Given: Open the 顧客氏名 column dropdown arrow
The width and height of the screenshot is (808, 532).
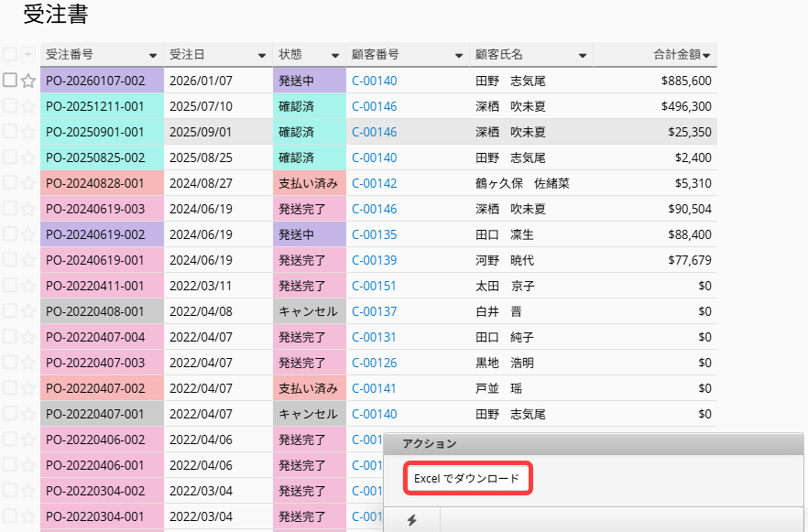Looking at the screenshot, I should pyautogui.click(x=582, y=56).
